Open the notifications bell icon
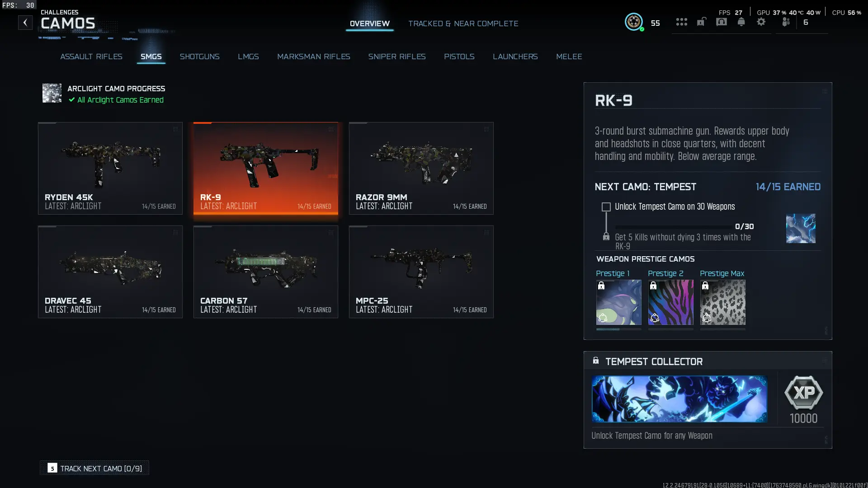This screenshot has height=488, width=868. (x=741, y=22)
